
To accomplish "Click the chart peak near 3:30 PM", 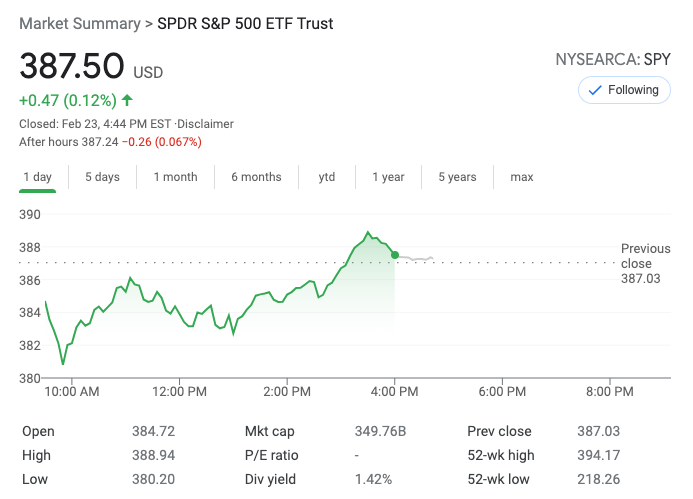I will [x=368, y=232].
